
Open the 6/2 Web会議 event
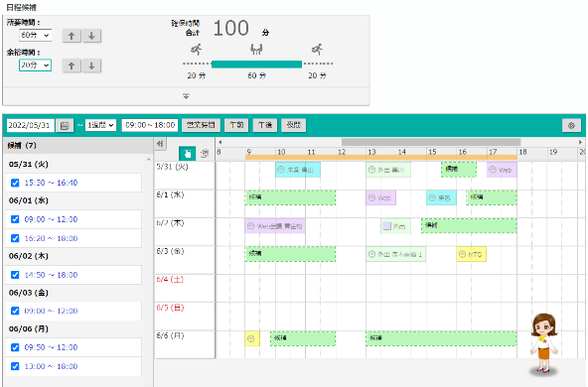point(275,226)
